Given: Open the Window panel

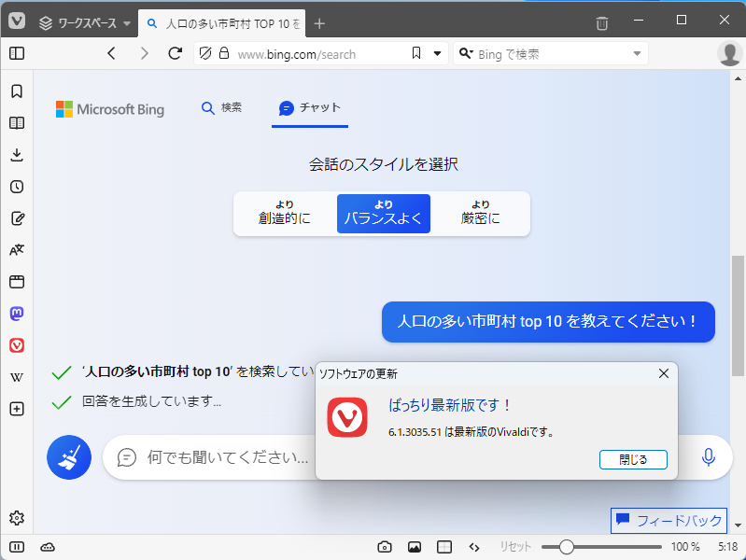Looking at the screenshot, I should [17, 282].
